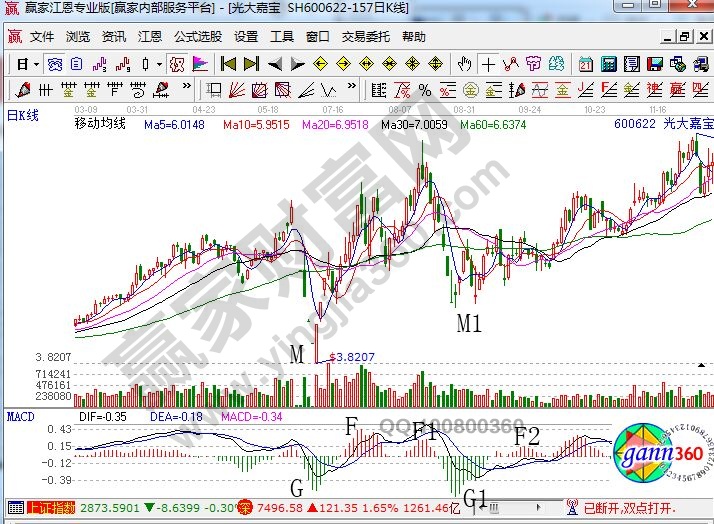Open the calculator tool icon
Image resolution: width=714 pixels, height=524 pixels.
click(607, 64)
